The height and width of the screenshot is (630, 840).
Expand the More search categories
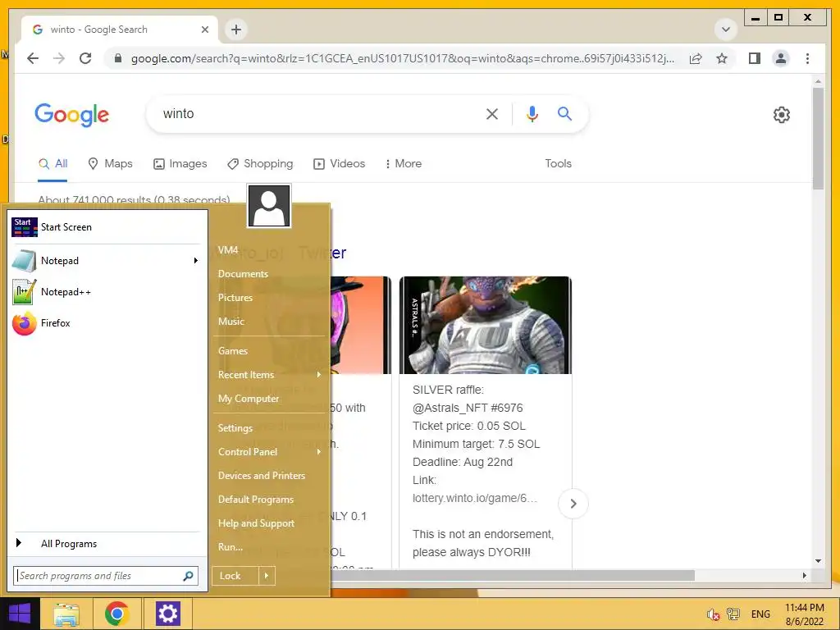click(x=403, y=163)
